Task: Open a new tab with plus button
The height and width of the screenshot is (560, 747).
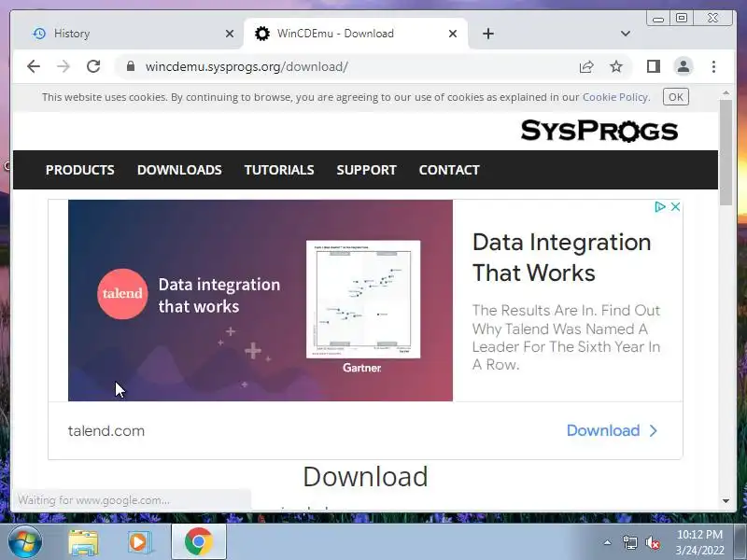Action: [488, 34]
